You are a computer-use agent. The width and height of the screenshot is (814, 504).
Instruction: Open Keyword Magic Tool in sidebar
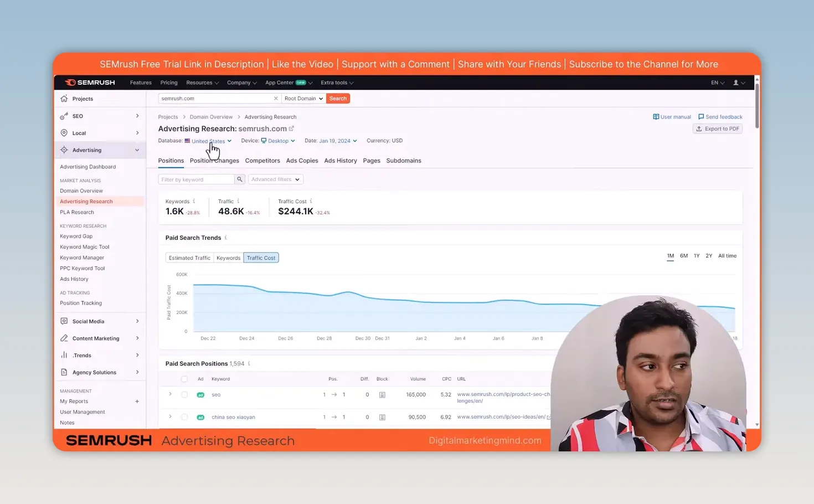click(x=84, y=247)
